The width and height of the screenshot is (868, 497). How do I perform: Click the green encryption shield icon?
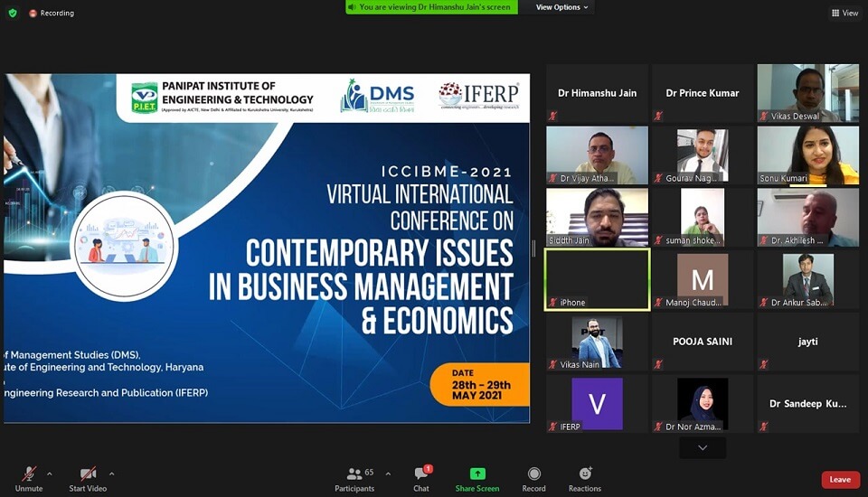point(13,14)
